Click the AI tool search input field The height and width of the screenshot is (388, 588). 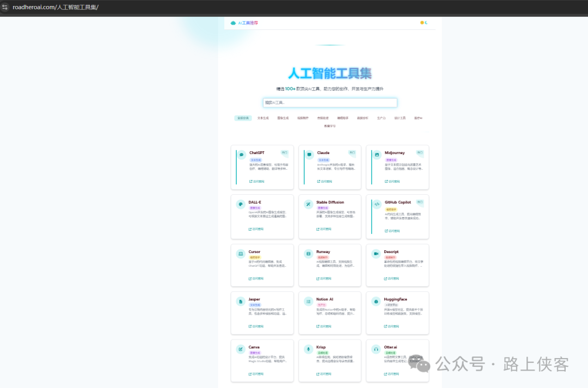click(x=330, y=102)
